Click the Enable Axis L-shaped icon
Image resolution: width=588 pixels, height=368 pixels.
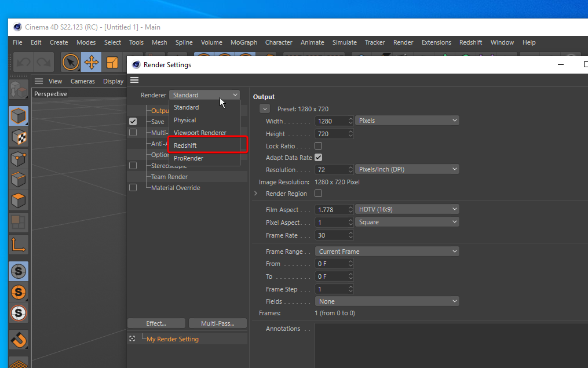pyautogui.click(x=19, y=245)
